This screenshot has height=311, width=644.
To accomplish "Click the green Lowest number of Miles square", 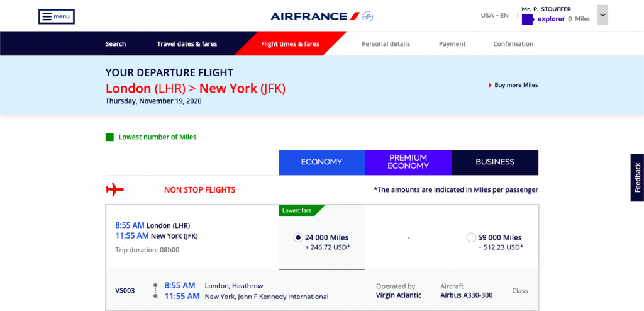I will 109,137.
